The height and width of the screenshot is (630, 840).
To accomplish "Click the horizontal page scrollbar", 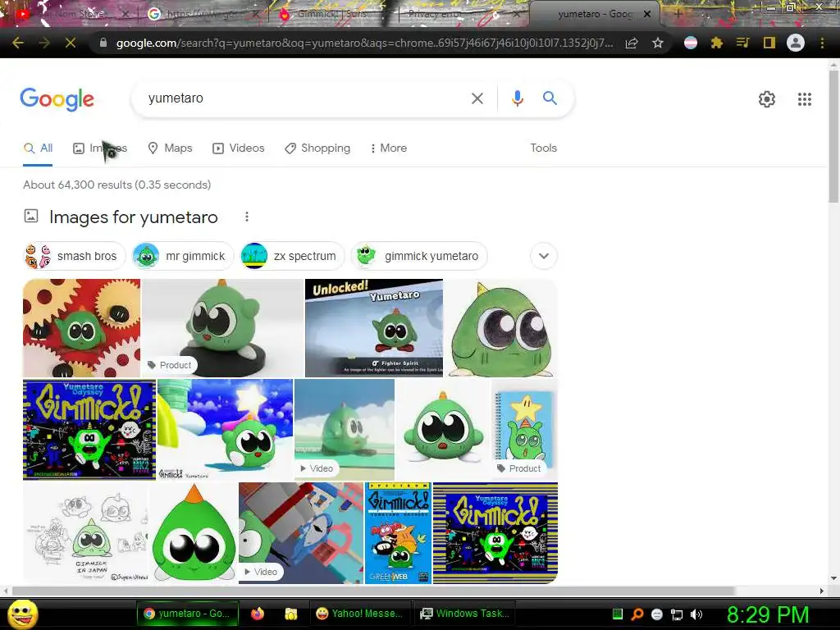I will pyautogui.click(x=373, y=591).
